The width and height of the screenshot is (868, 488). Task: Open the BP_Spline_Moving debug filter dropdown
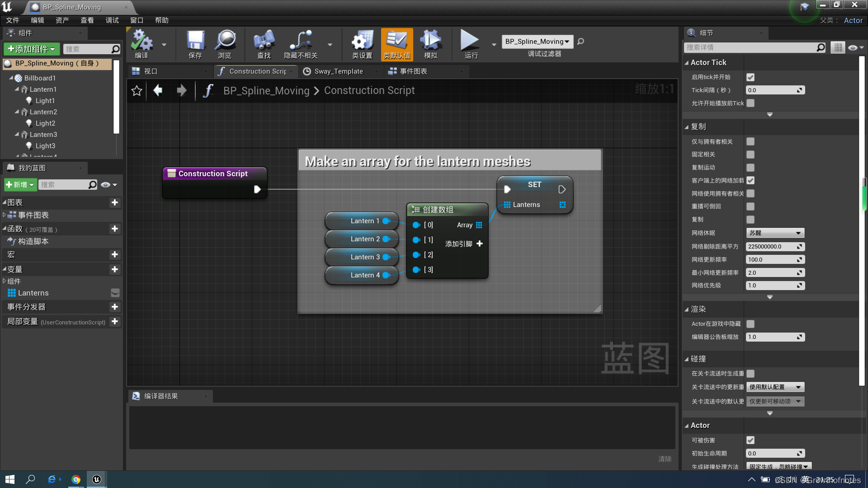click(537, 42)
